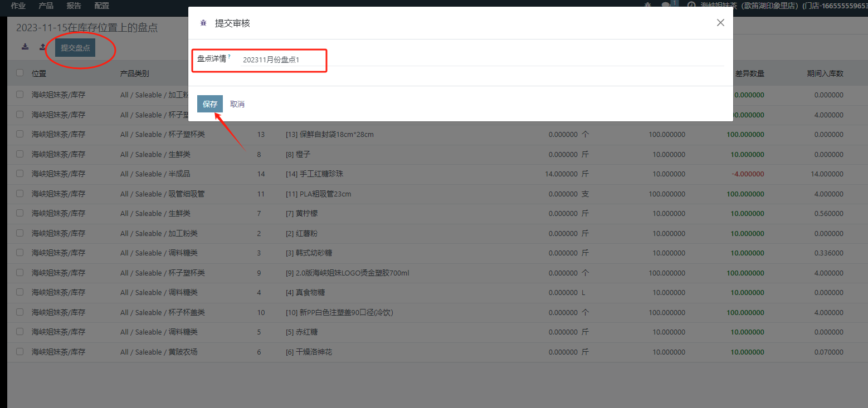Sort by 期间入库数 column header
The width and height of the screenshot is (868, 408).
[825, 73]
